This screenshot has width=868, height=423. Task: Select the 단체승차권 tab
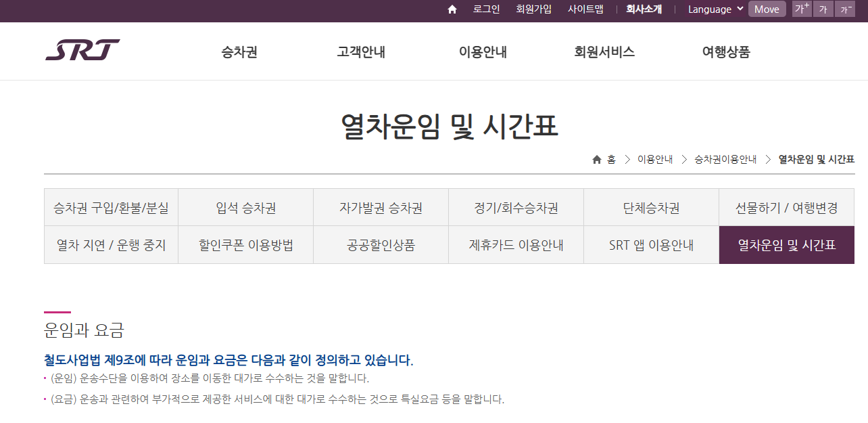pyautogui.click(x=651, y=206)
